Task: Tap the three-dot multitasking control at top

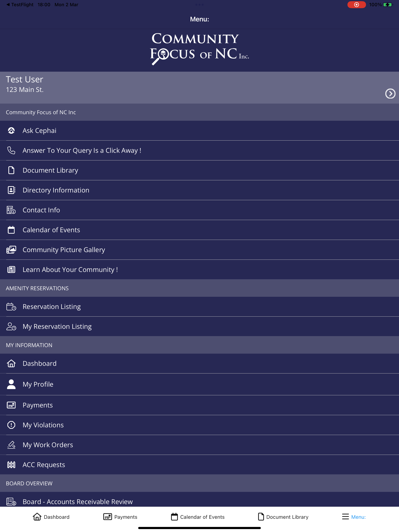Action: (199, 4)
